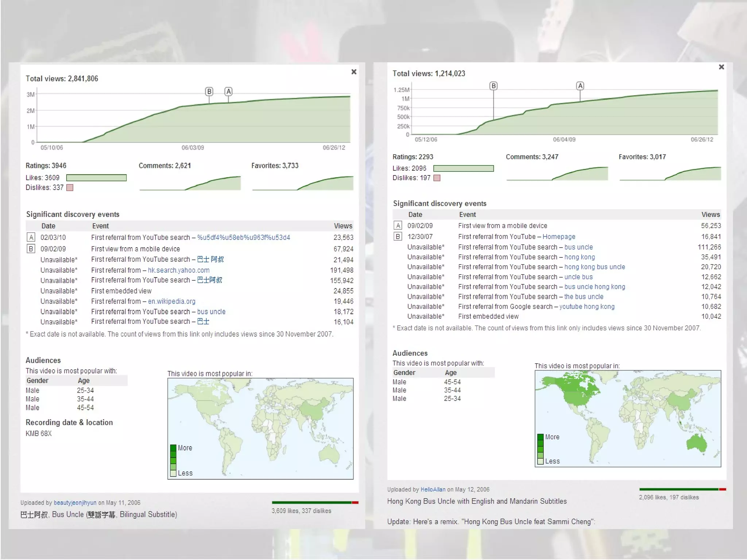Open the hk.search.yahoo.com referral link
This screenshot has width=747, height=560.
178,271
